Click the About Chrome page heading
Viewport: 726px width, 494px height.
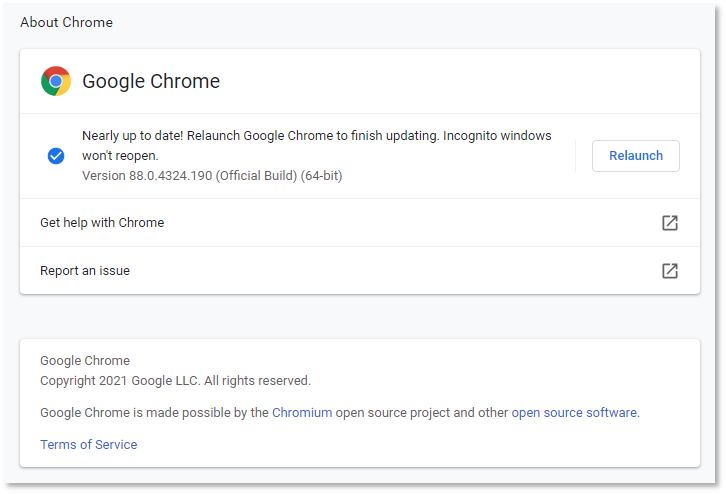[66, 22]
